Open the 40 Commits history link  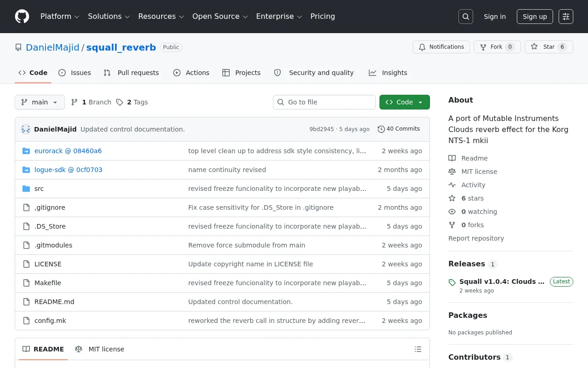tap(399, 129)
